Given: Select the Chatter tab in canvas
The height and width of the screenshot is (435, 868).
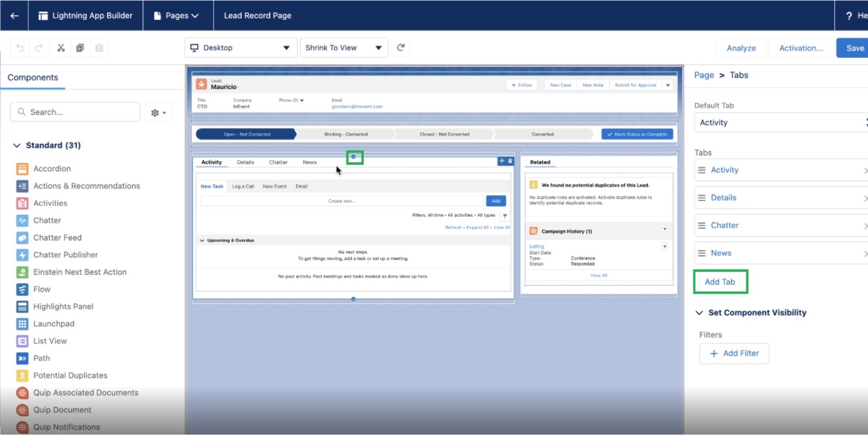Looking at the screenshot, I should tap(278, 162).
